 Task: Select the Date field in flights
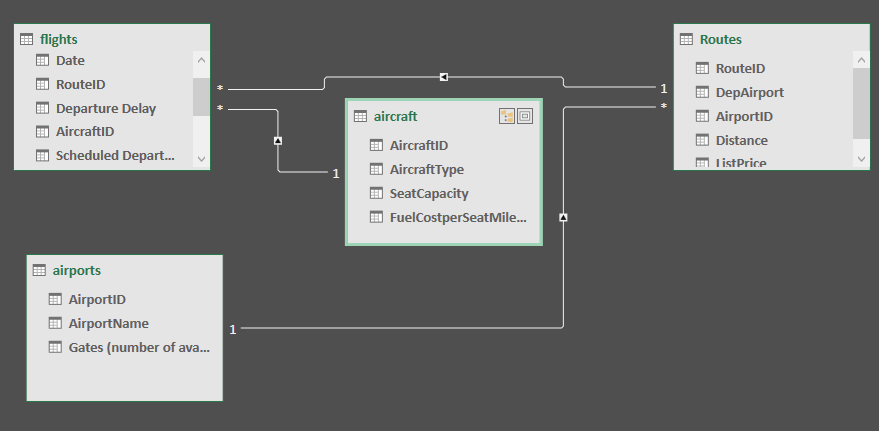pyautogui.click(x=70, y=61)
